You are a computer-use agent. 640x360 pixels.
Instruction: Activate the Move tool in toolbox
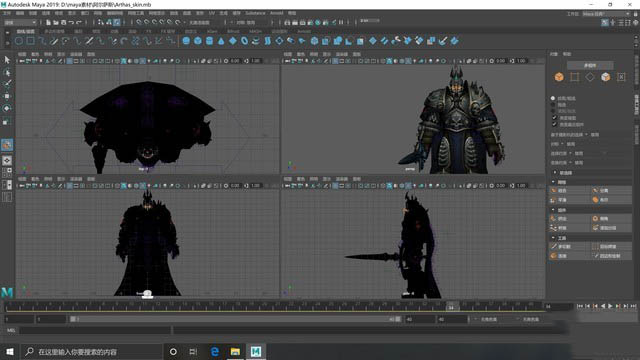point(7,96)
